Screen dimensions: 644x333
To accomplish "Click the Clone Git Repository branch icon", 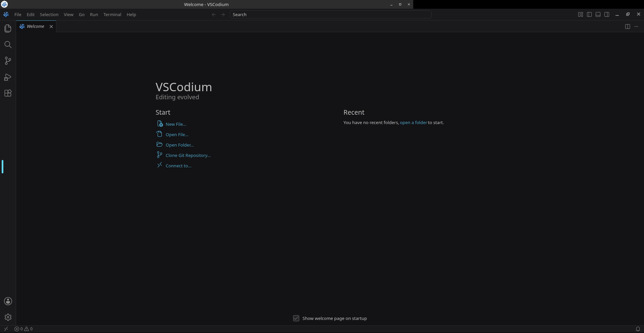I will [160, 155].
